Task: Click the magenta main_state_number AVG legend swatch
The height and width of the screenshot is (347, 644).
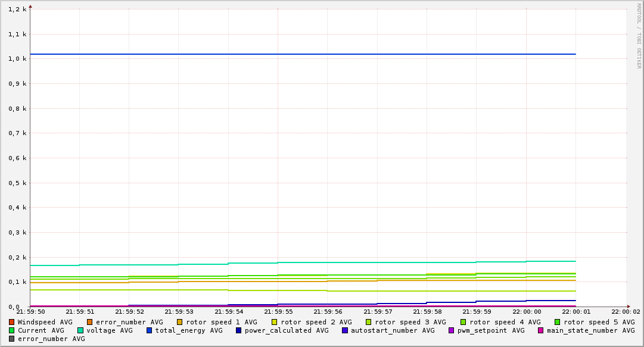Action: (541, 330)
